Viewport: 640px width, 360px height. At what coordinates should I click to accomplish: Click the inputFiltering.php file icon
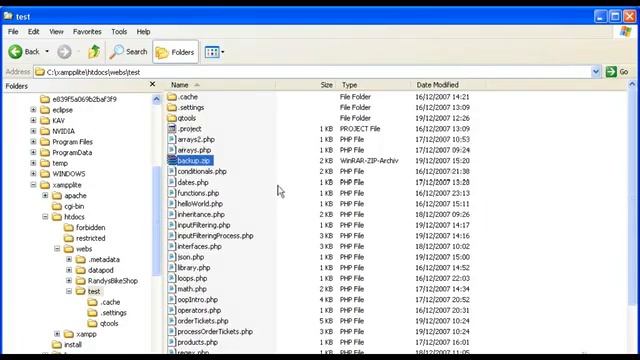(x=172, y=225)
